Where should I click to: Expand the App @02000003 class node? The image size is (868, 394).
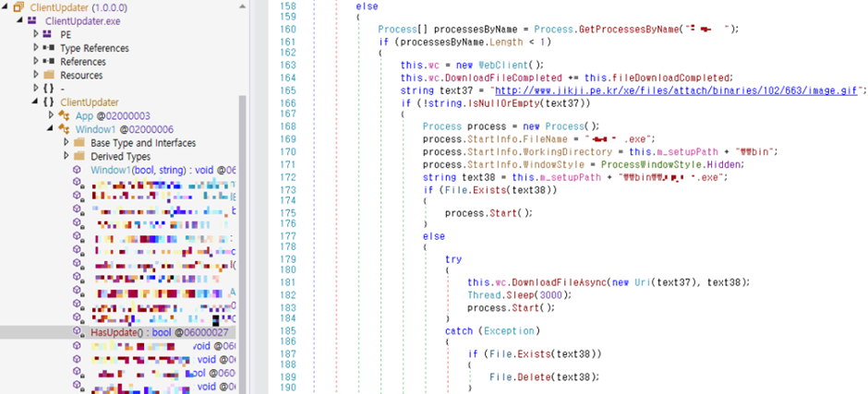[52, 115]
